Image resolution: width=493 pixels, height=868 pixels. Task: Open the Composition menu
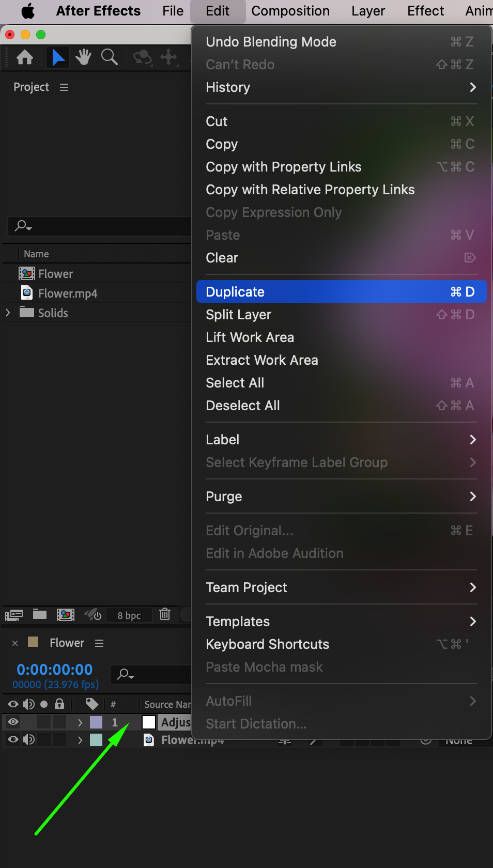tap(290, 11)
